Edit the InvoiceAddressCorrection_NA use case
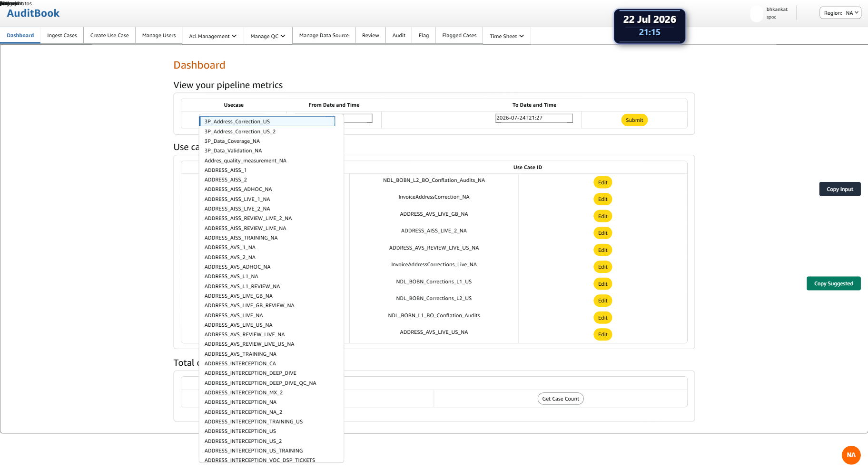This screenshot has height=472, width=868. [602, 199]
